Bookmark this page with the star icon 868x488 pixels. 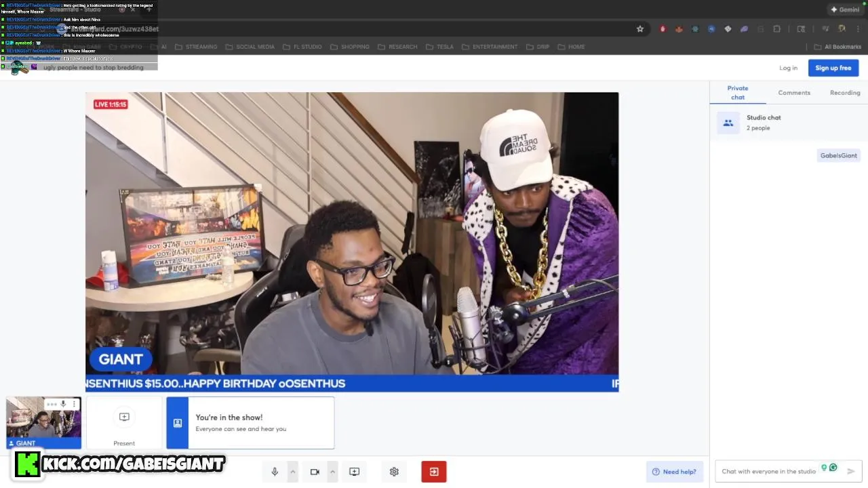coord(639,29)
